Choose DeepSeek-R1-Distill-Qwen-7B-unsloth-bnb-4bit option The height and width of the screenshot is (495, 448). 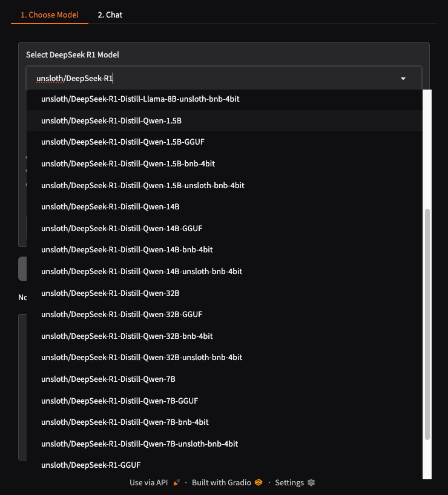click(139, 444)
